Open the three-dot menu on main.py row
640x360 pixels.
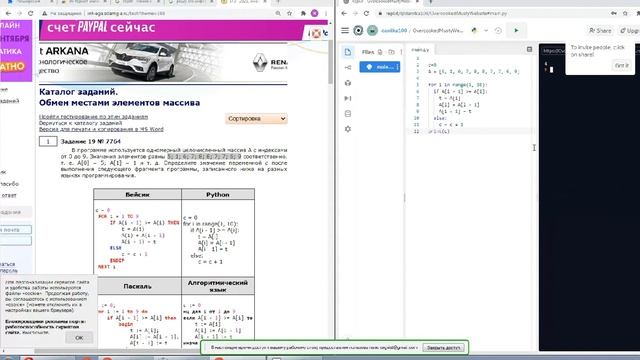click(397, 67)
